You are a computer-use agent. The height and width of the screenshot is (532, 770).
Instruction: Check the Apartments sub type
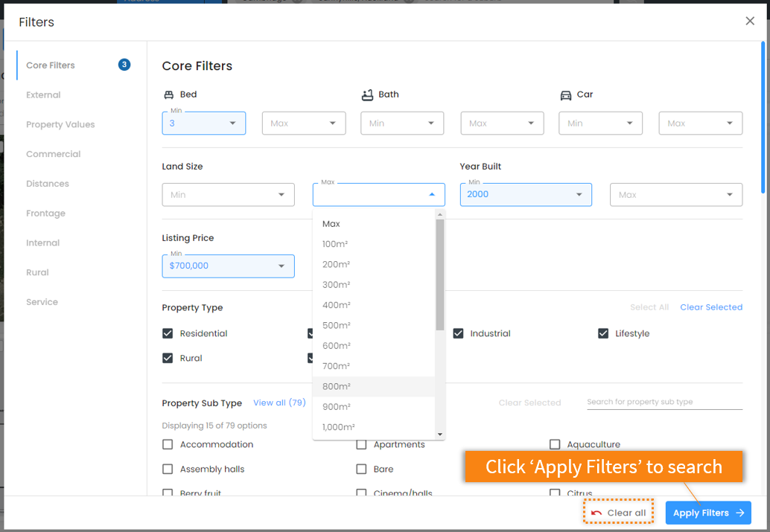tap(361, 445)
